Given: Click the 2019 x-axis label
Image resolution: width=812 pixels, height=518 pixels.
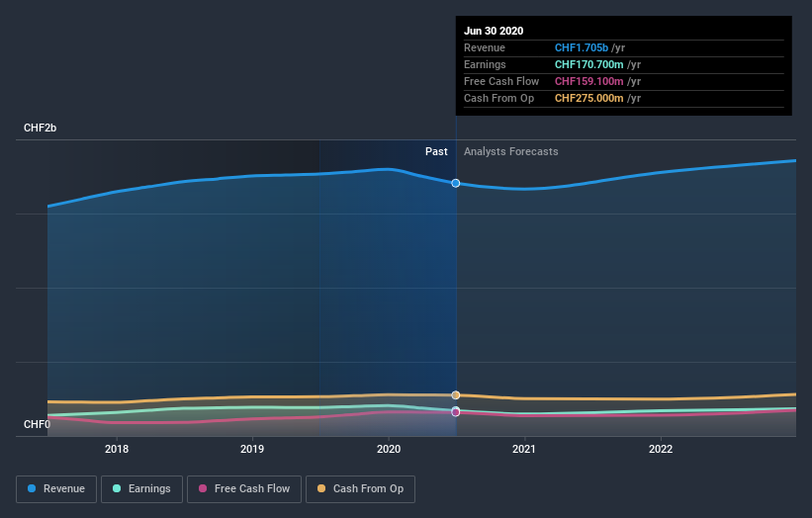Looking at the screenshot, I should [x=252, y=449].
